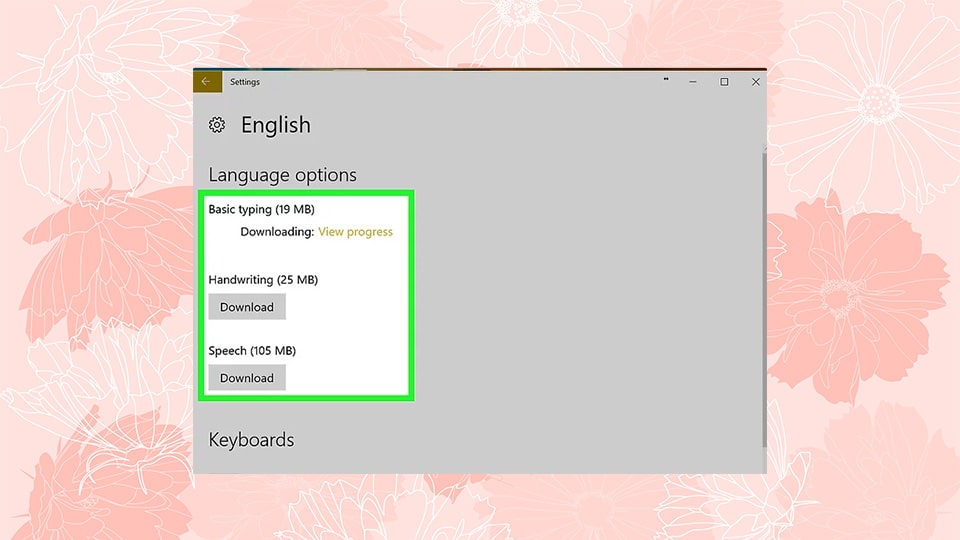Click the vertical scrollbar of Settings

(764, 300)
